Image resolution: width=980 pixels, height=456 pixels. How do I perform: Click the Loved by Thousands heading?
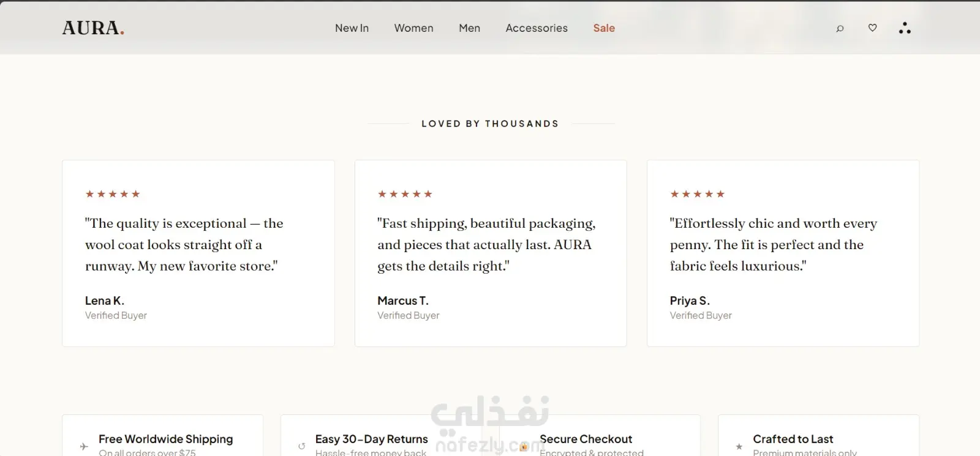(491, 124)
